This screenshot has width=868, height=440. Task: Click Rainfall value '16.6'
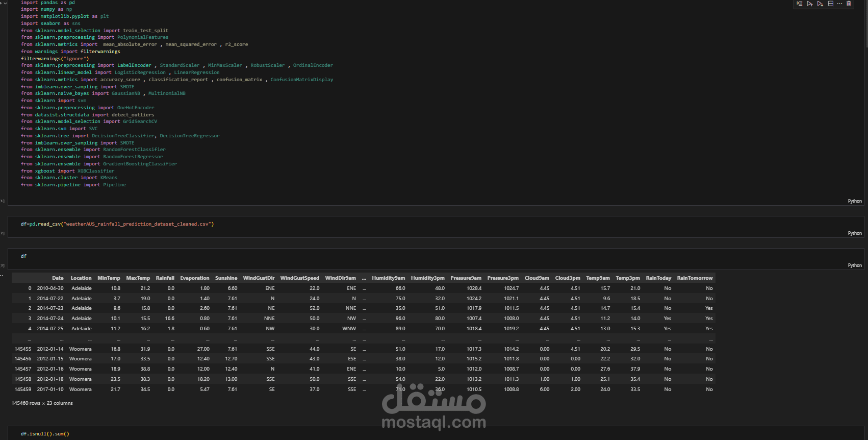point(170,319)
